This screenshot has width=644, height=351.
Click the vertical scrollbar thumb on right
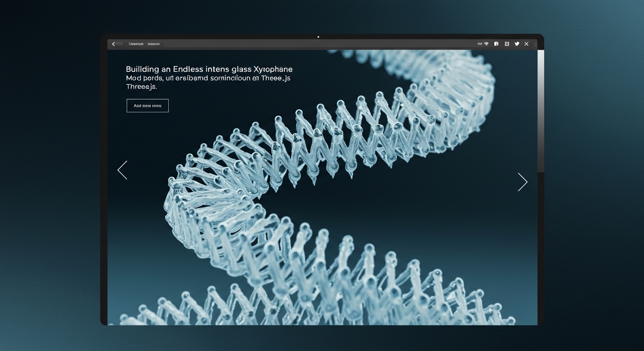(541, 111)
